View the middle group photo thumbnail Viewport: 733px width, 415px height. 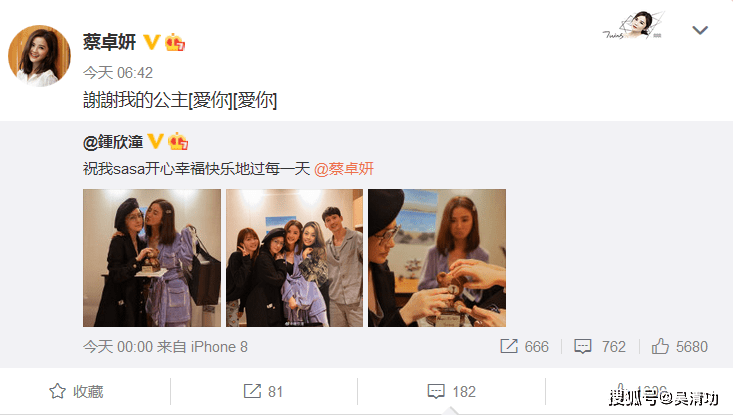click(x=295, y=258)
